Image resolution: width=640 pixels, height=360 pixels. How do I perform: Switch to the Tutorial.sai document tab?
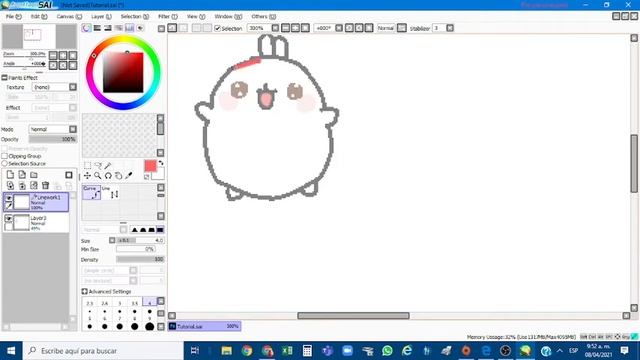pyautogui.click(x=204, y=326)
